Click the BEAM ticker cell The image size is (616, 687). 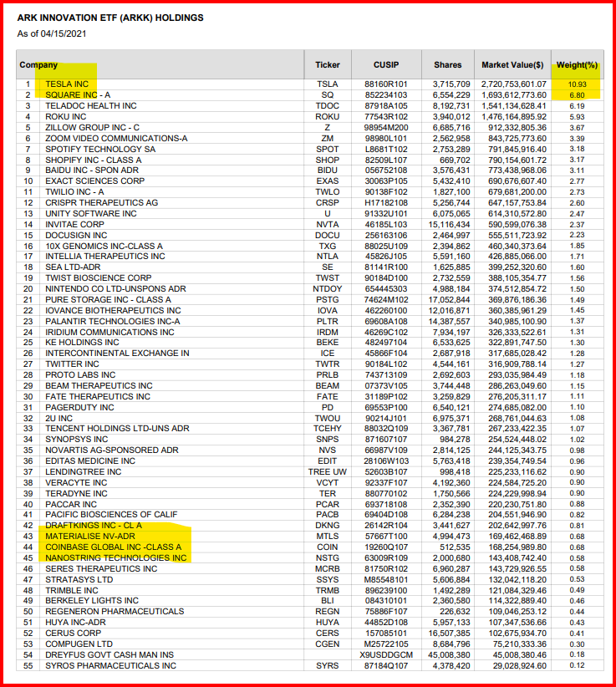click(x=328, y=385)
